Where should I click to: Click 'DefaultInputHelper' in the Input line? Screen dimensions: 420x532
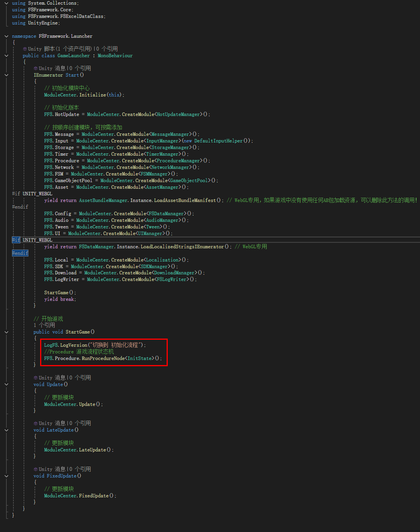click(218, 141)
